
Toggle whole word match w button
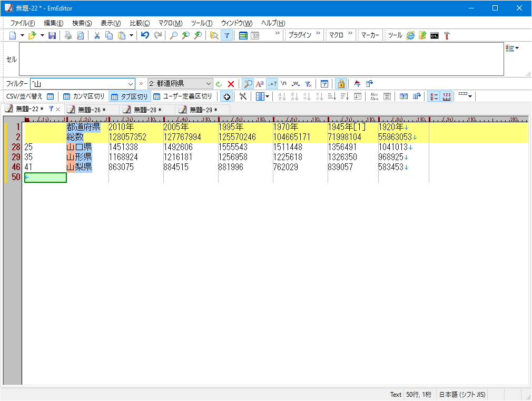click(x=296, y=84)
